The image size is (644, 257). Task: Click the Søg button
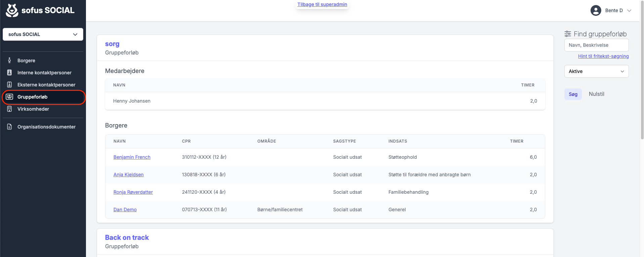(x=573, y=94)
